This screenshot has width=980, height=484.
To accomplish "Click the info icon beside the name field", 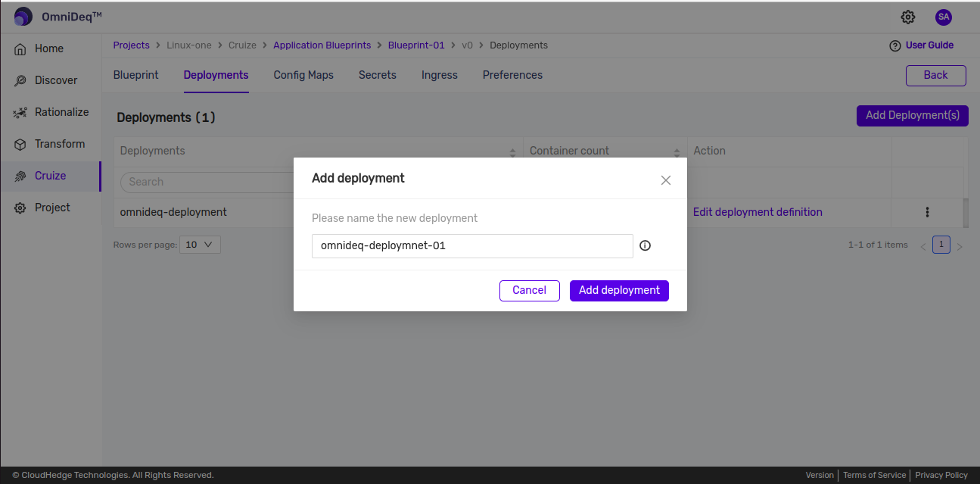I will tap(646, 245).
